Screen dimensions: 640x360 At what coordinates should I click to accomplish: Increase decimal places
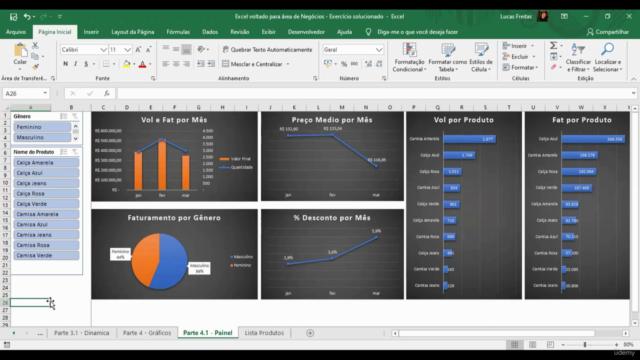click(x=368, y=64)
